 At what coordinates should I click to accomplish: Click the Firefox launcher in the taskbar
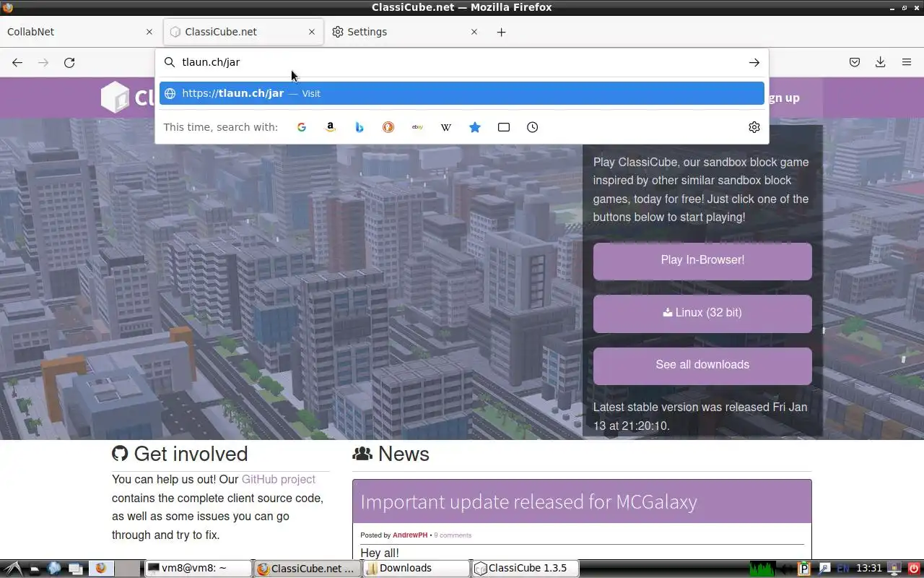point(100,568)
